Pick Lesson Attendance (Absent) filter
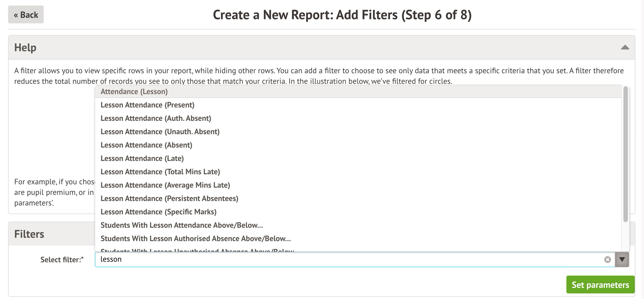This screenshot has width=644, height=299. click(x=146, y=145)
